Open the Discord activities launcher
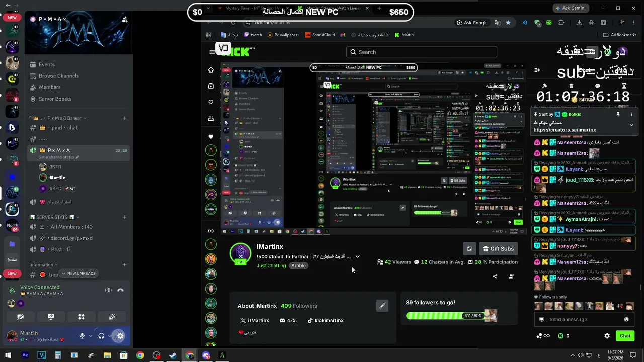Viewport: 644px width, 362px height. click(x=82, y=317)
